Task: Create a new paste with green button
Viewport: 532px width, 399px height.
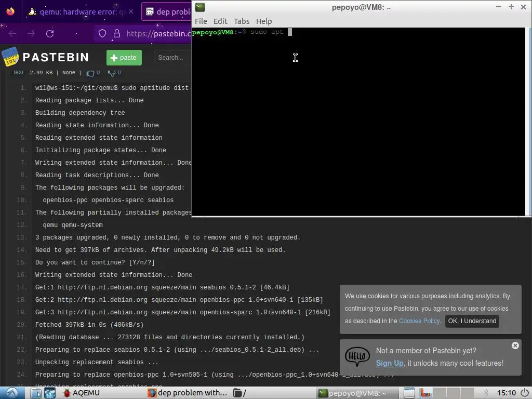Action: (124, 58)
